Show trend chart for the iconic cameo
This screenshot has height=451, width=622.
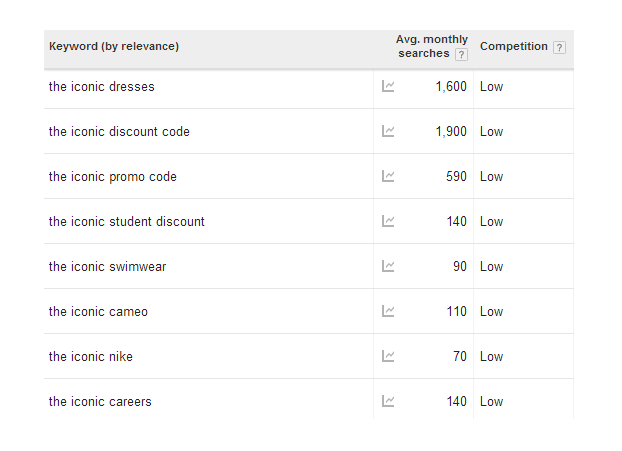pyautogui.click(x=388, y=311)
